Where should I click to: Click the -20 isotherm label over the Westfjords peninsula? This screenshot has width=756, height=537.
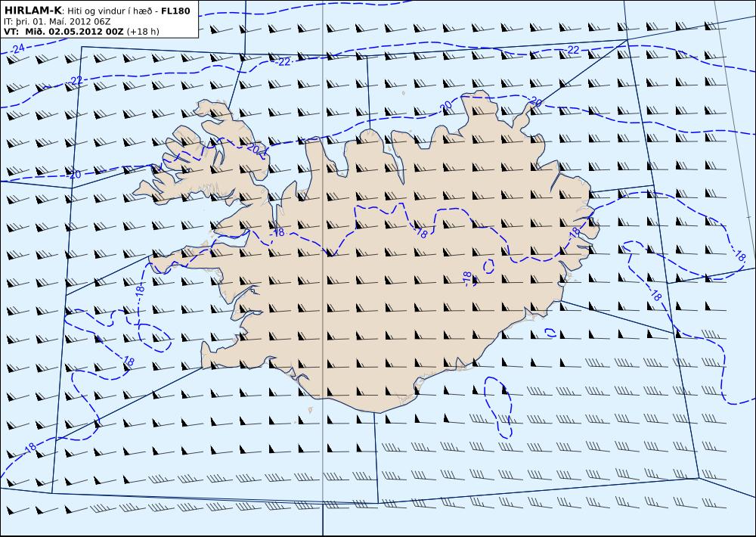[x=254, y=148]
